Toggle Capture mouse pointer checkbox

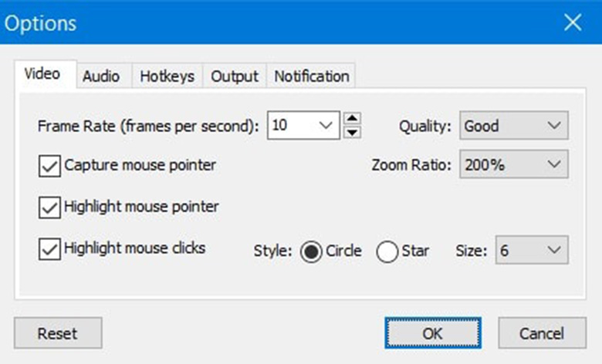click(x=49, y=165)
